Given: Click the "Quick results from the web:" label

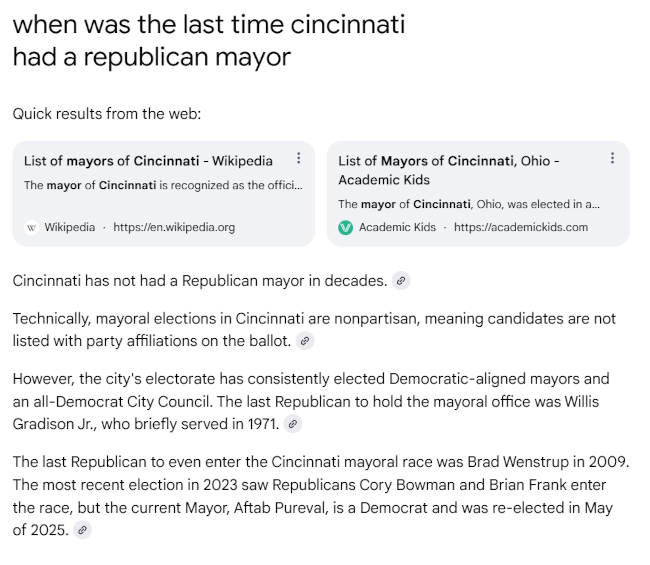Looking at the screenshot, I should (107, 114).
